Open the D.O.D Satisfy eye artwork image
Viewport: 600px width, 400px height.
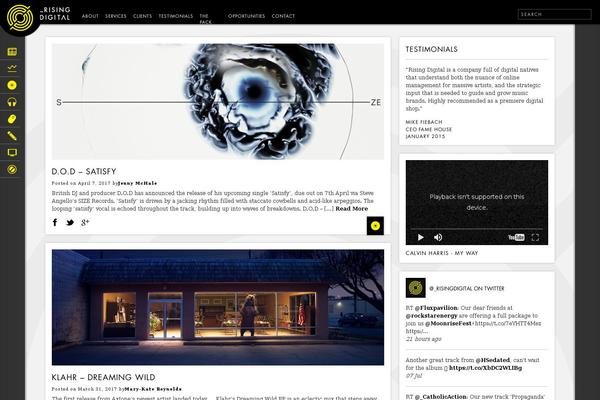coord(218,101)
